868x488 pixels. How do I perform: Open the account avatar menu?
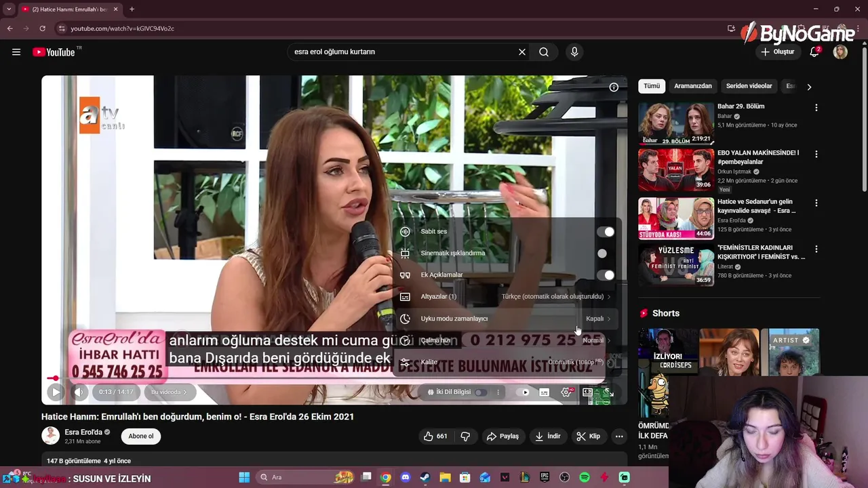[840, 52]
